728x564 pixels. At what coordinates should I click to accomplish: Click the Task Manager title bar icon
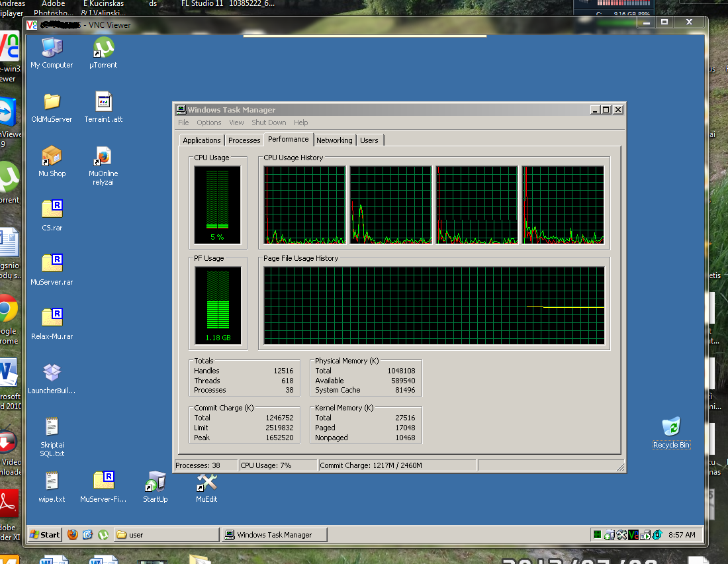181,110
